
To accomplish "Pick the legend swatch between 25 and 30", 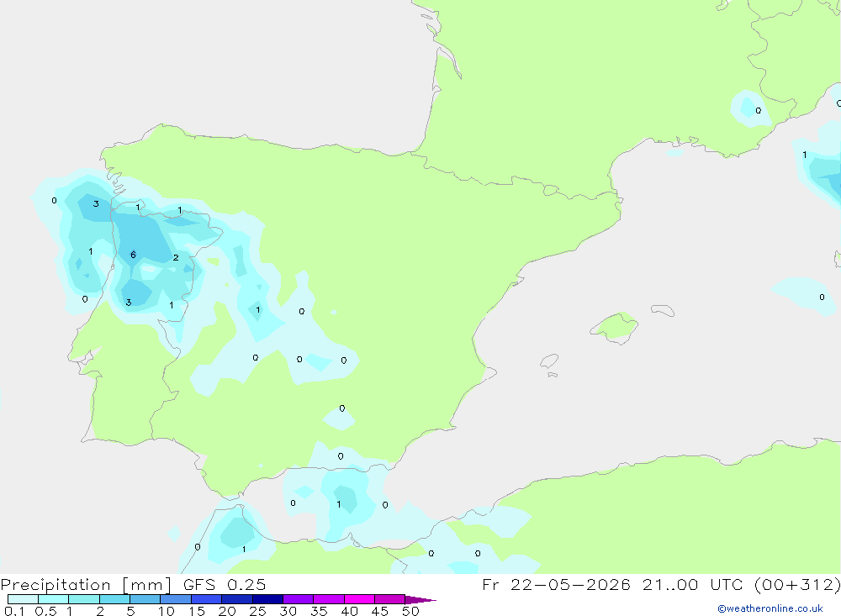I will [267, 599].
